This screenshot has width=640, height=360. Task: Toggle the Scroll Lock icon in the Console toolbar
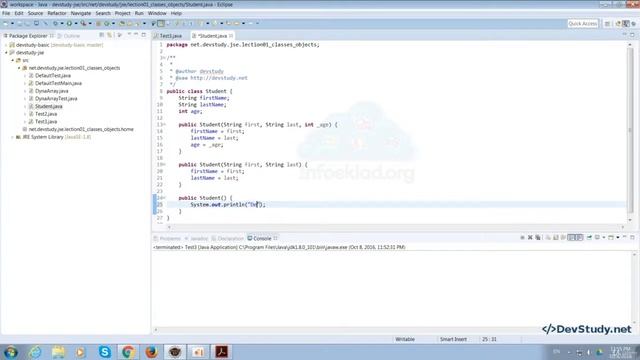(556, 238)
